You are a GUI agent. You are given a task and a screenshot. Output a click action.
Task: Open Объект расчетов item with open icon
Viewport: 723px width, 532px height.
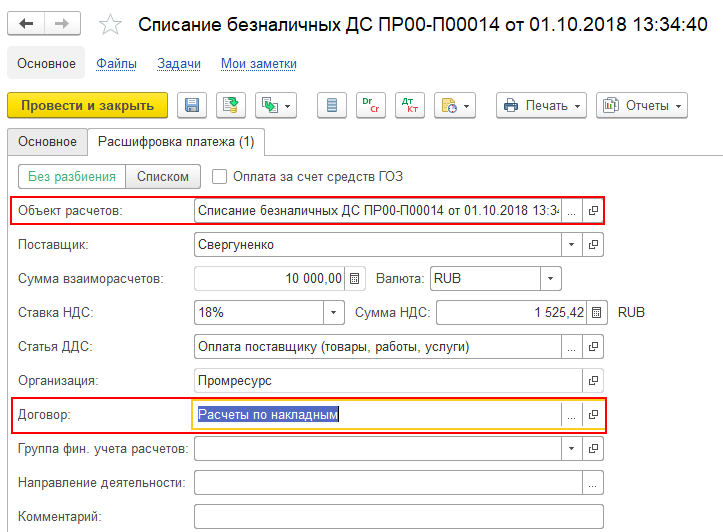coord(593,211)
